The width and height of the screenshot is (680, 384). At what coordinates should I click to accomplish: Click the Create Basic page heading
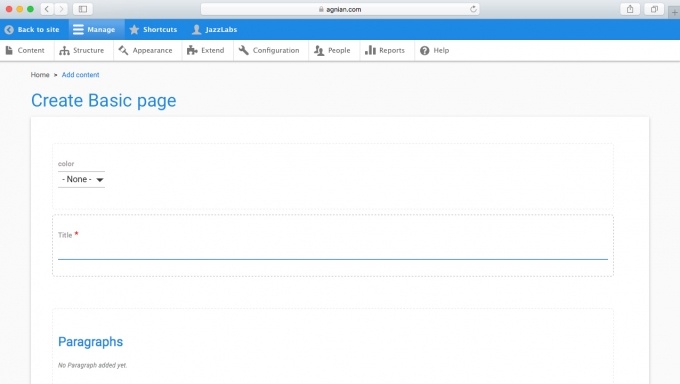(104, 101)
